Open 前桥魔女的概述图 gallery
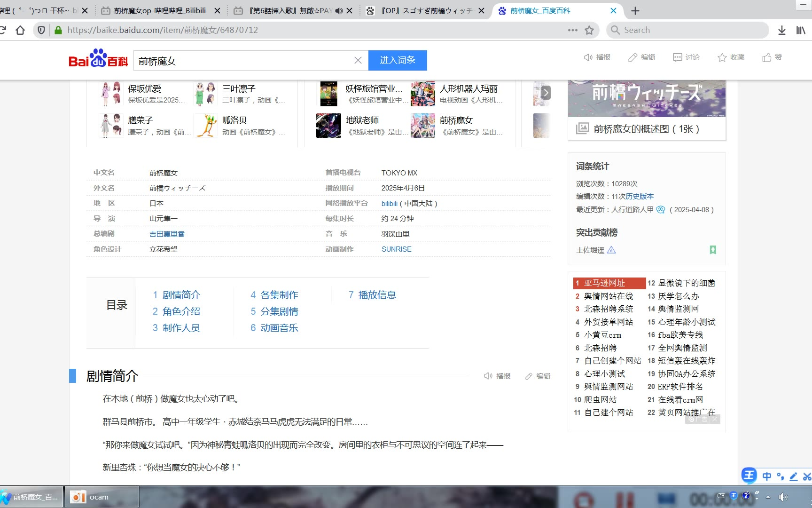The width and height of the screenshot is (812, 508). [646, 129]
